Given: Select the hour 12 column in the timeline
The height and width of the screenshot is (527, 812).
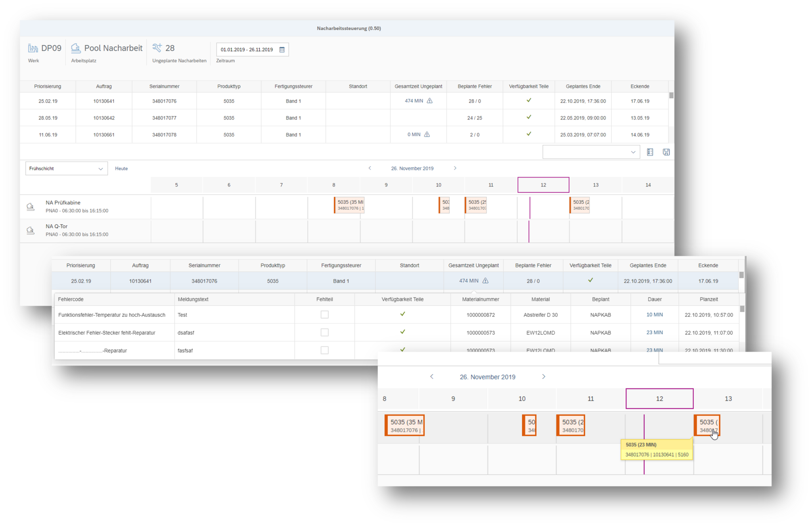Looking at the screenshot, I should tap(543, 185).
